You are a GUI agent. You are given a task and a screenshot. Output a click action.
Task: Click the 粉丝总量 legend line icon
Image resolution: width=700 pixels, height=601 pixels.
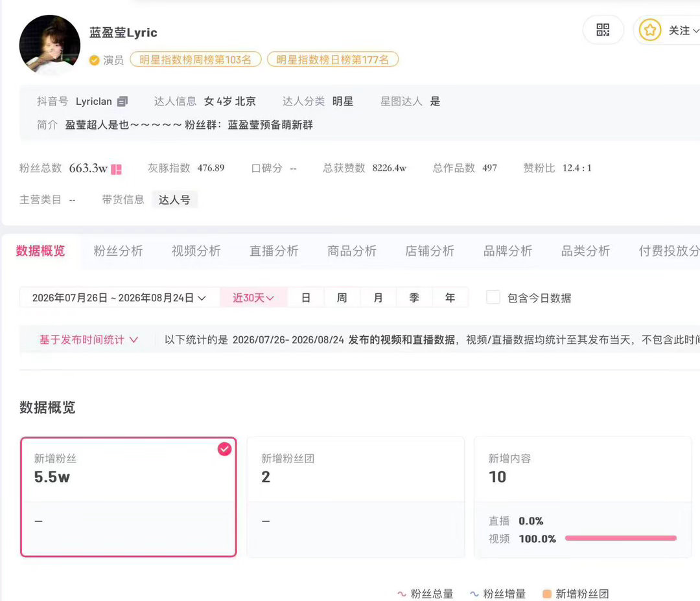(402, 594)
